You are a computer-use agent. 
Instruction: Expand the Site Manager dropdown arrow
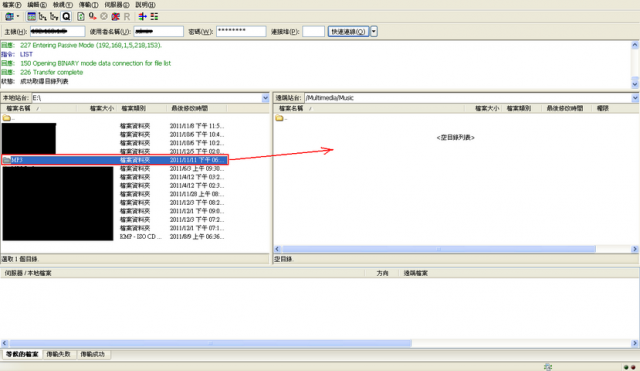coord(18,17)
